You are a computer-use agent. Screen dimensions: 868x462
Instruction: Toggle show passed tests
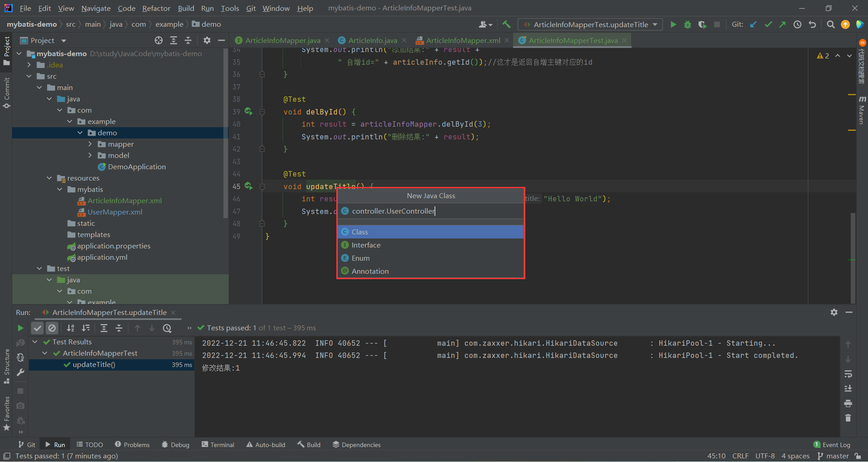coord(38,328)
